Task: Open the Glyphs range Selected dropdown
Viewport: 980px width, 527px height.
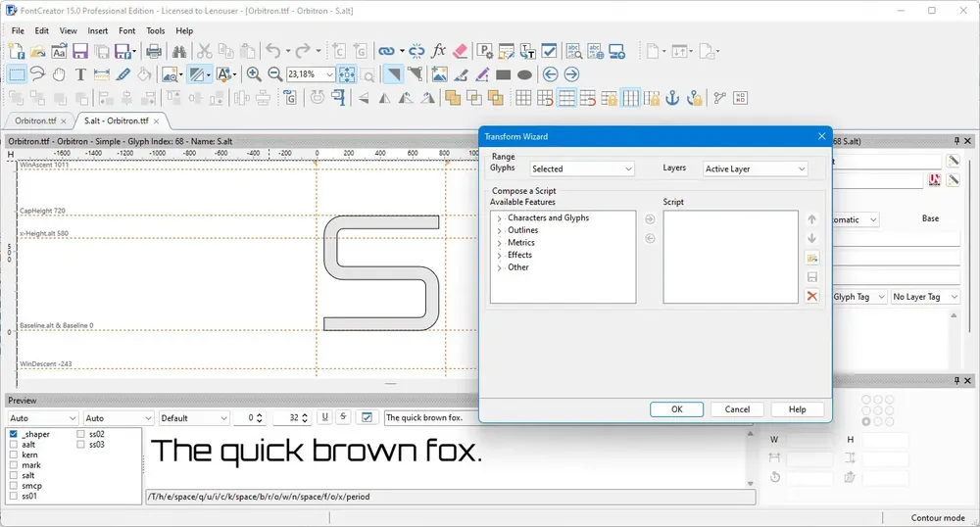Action: [x=582, y=168]
